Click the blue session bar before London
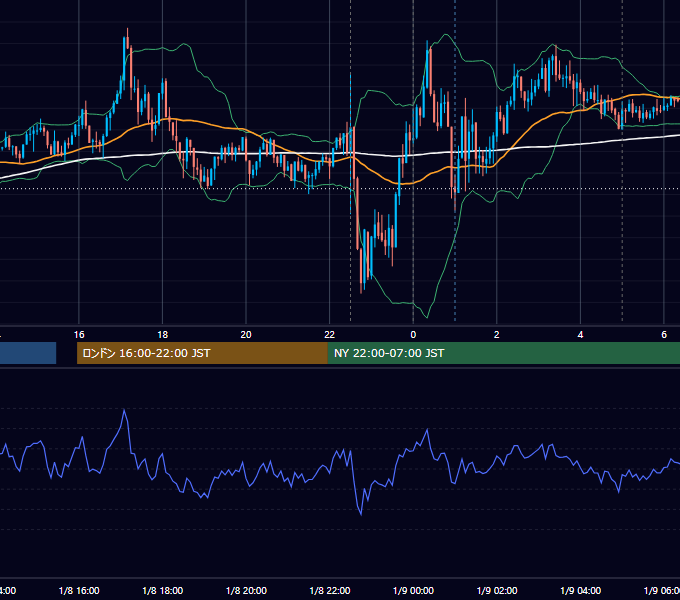The height and width of the screenshot is (600, 680). click(28, 353)
